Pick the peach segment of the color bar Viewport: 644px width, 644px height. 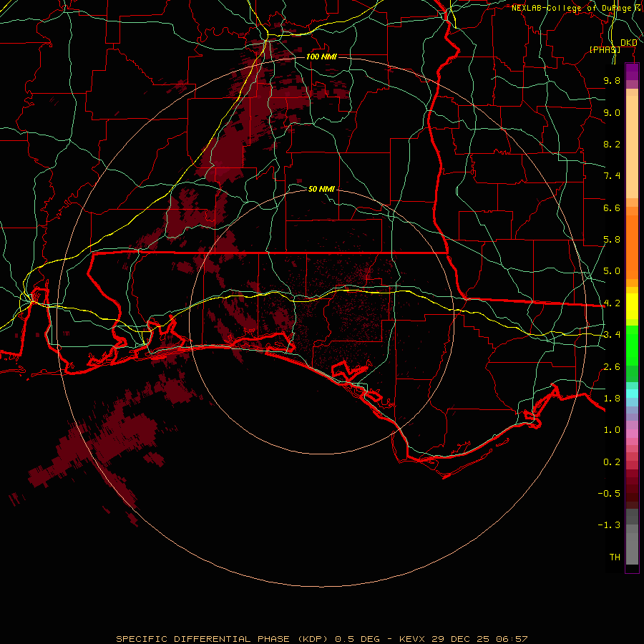coord(632,147)
